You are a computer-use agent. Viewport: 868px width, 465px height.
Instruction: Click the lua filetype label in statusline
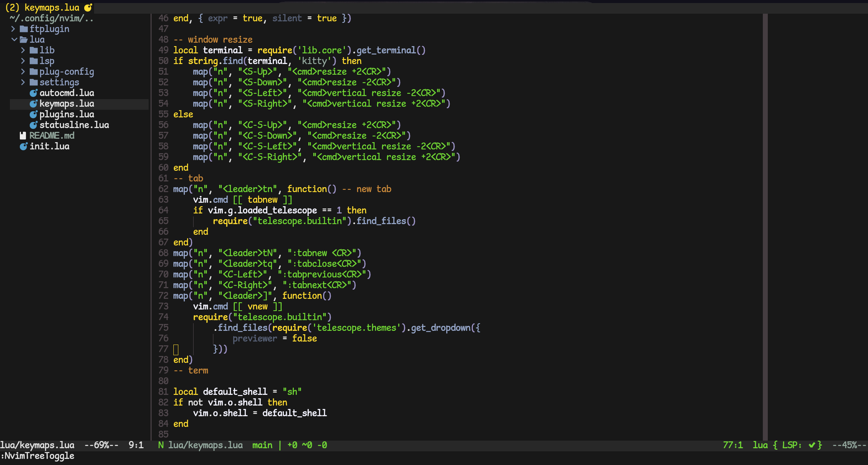point(760,445)
